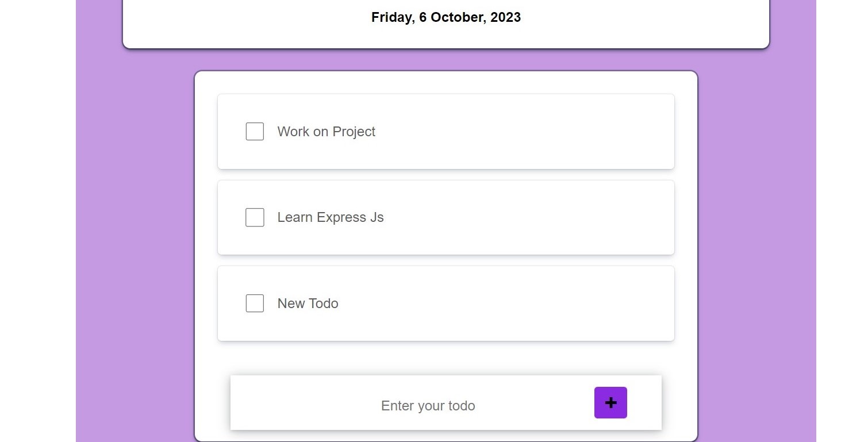Focus the Enter your todo field
Viewport: 868px width, 442px height.
428,406
